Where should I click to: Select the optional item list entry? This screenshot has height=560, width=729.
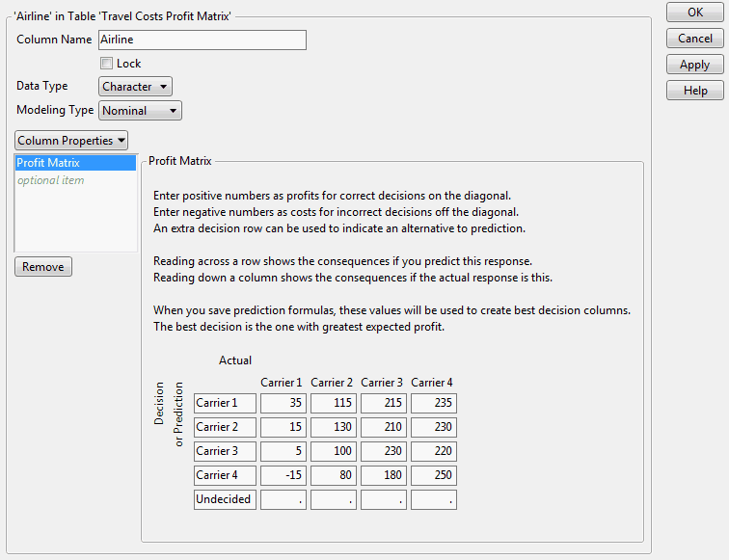75,180
